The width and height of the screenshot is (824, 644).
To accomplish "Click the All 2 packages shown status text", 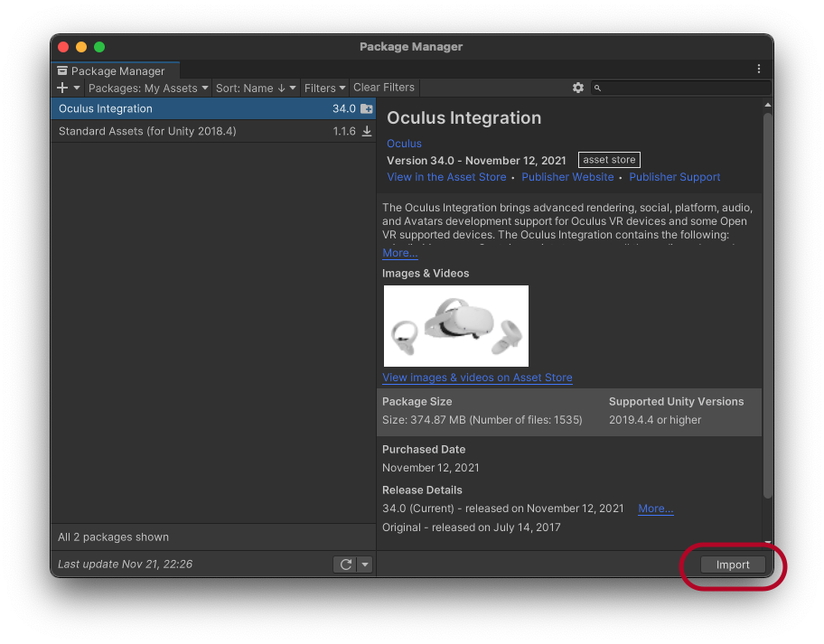I will [x=114, y=537].
